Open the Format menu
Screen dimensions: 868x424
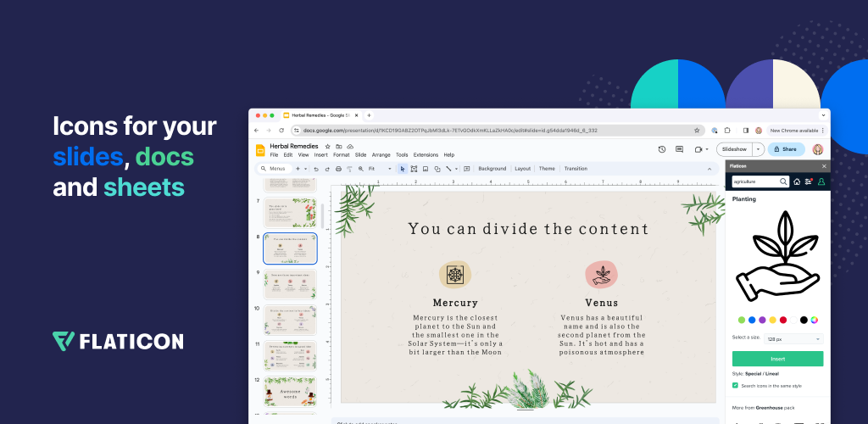click(342, 155)
